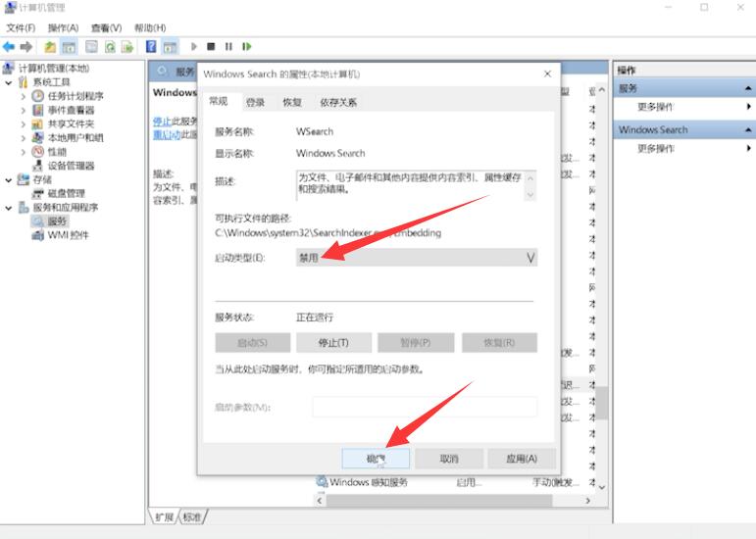756x539 pixels.
Task: Switch to the 依存关系 tab
Action: tap(338, 102)
